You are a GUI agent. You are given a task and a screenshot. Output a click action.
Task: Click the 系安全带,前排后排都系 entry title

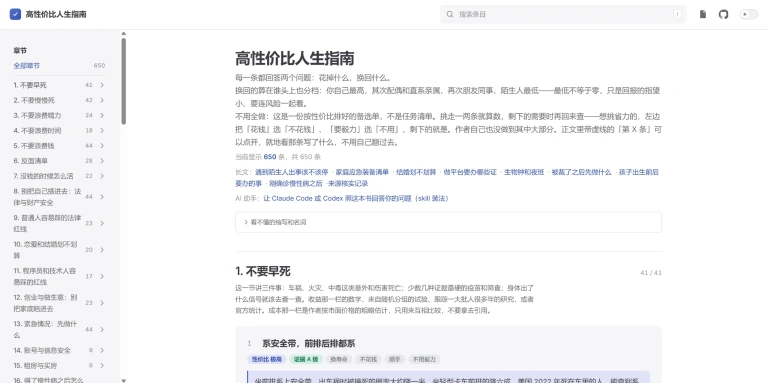click(x=309, y=343)
